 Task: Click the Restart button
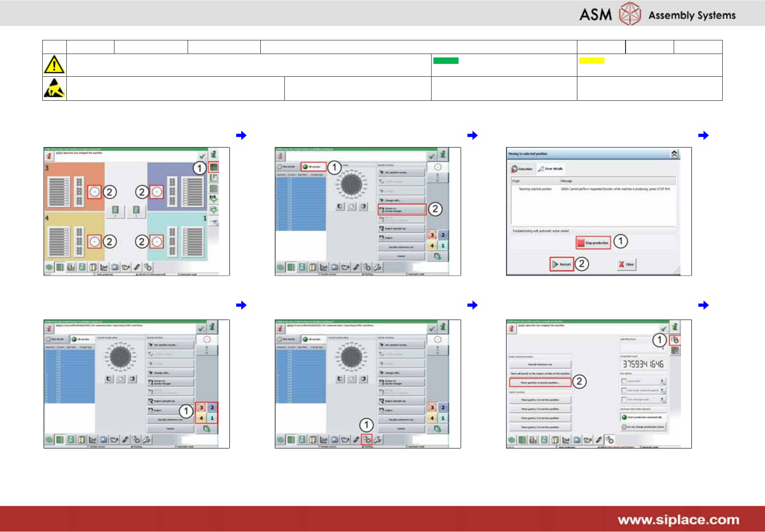tap(562, 264)
